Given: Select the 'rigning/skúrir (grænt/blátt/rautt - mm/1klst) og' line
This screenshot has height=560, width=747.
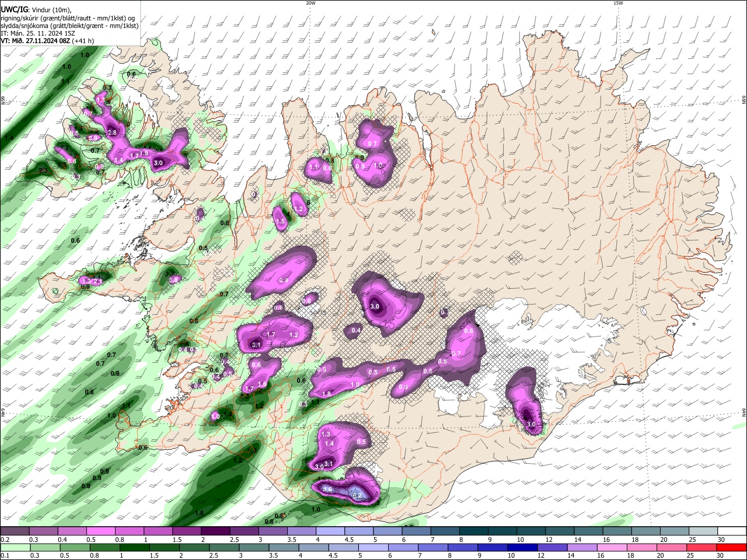Looking at the screenshot, I should click(69, 18).
